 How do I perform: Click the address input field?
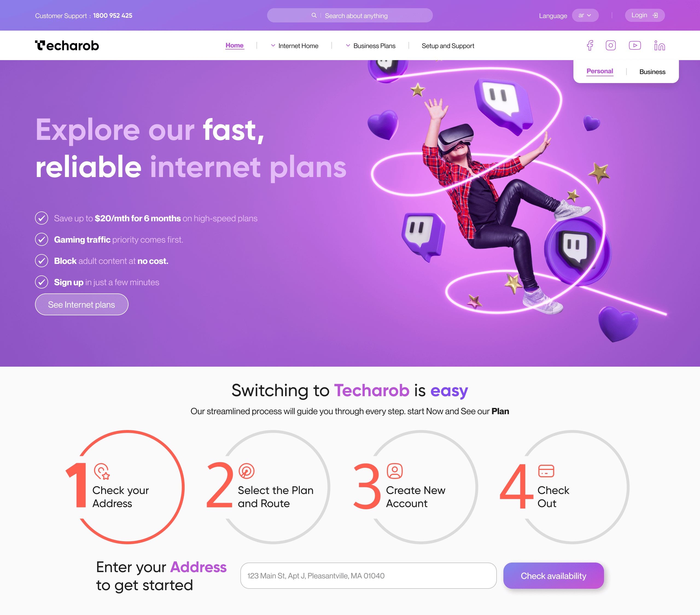[369, 576]
